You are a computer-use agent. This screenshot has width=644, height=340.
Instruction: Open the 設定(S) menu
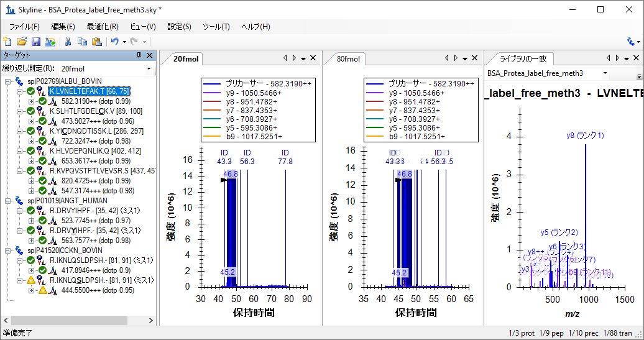click(179, 27)
